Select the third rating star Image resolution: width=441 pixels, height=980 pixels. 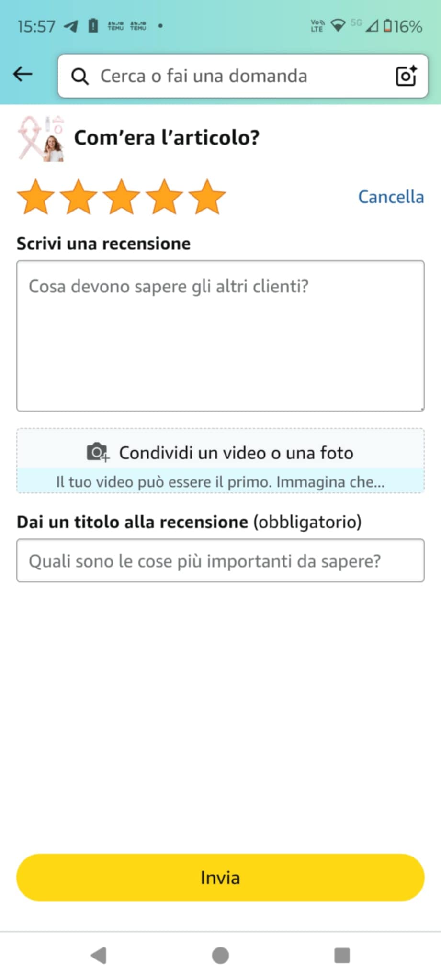121,196
